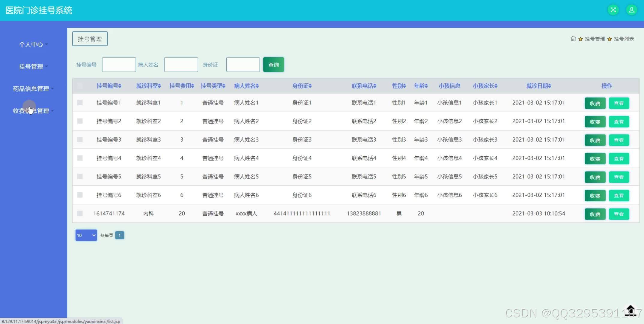
Task: Click the 内科 department cell
Action: coord(148,214)
